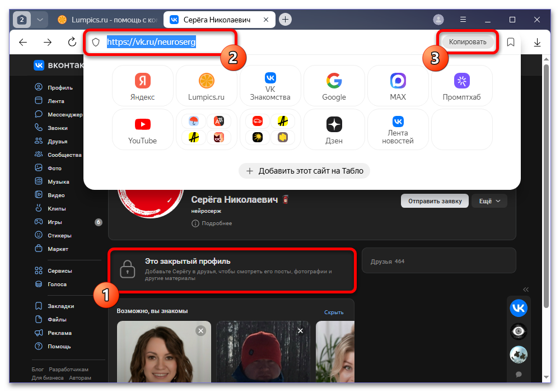
Task: Open the browser hamburger menu
Action: tap(463, 20)
